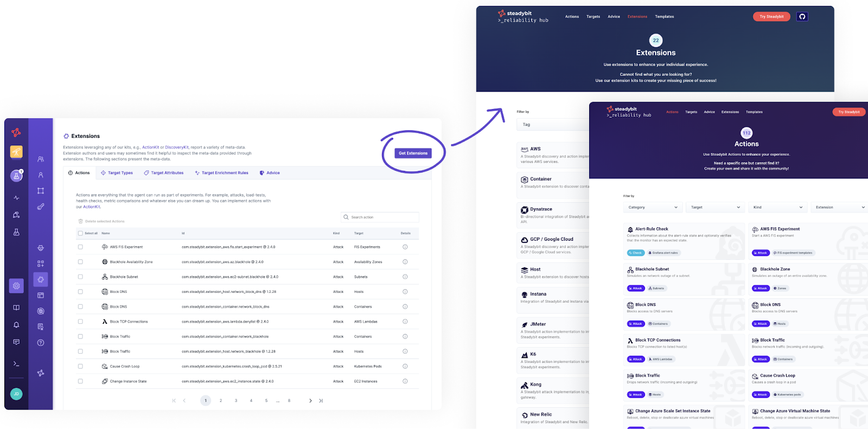Open the terminal prompt icon in sidebar
This screenshot has height=429, width=868.
coord(16,364)
